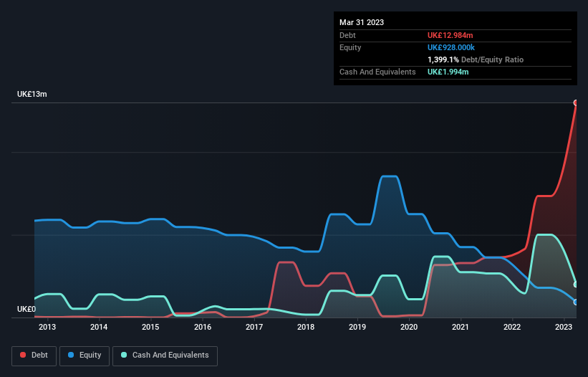Toggle the Equity series legend button
Viewport: 588px width, 377px height.
click(x=85, y=355)
